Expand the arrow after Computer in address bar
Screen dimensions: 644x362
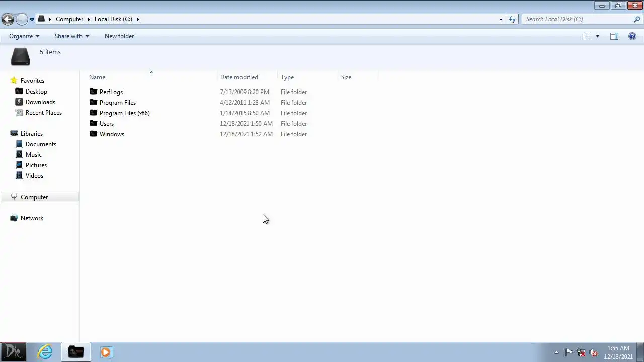pos(89,19)
